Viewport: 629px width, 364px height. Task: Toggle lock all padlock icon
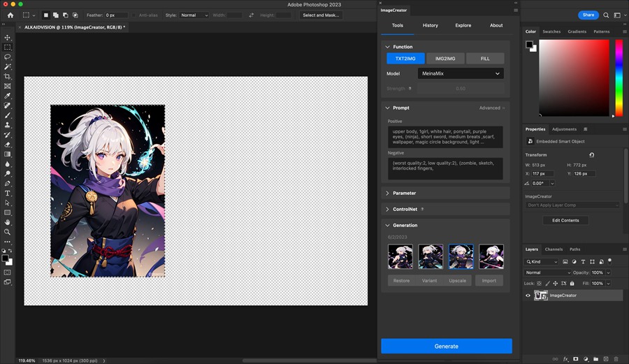[572, 284]
